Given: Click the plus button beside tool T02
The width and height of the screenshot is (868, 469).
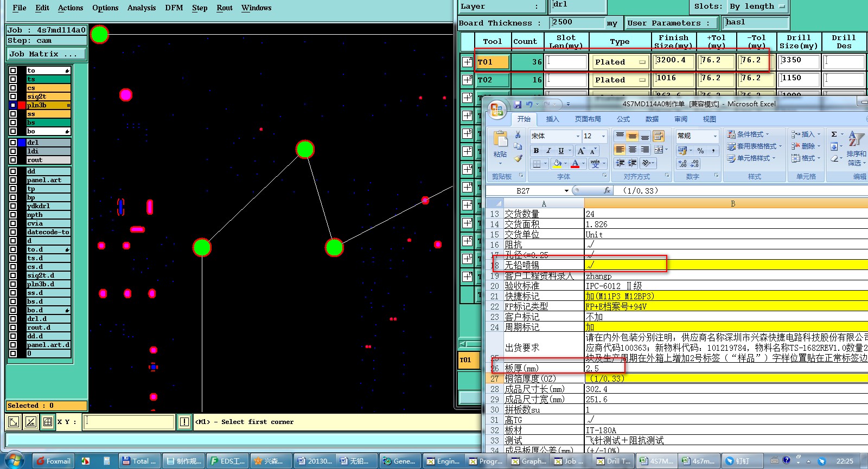Looking at the screenshot, I should [x=467, y=80].
